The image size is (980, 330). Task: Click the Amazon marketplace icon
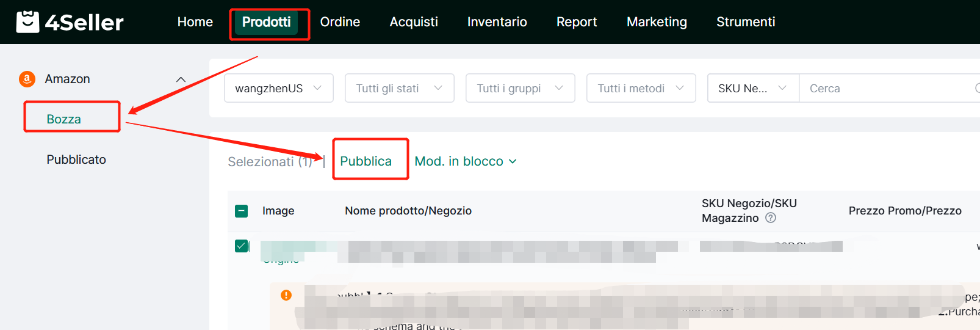[x=27, y=79]
